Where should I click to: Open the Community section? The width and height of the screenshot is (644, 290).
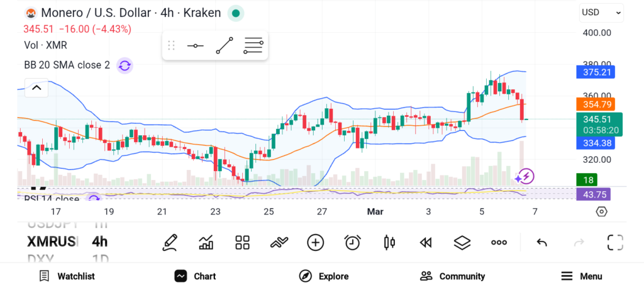453,276
